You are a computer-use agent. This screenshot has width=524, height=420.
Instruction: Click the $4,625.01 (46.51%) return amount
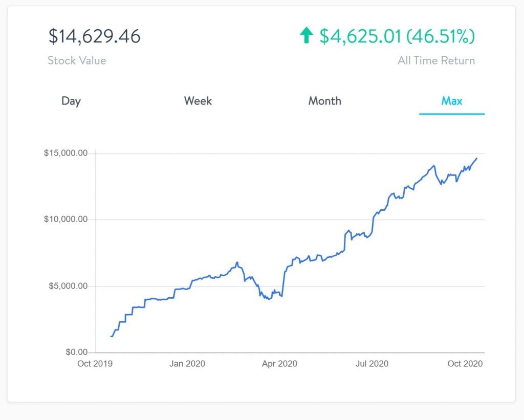coord(397,36)
